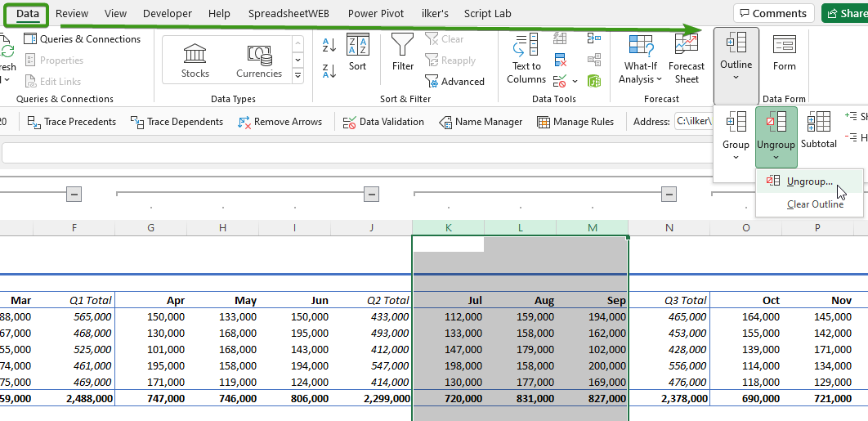Viewport: 868px width, 421px height.
Task: Select column G header
Action: tap(150, 228)
